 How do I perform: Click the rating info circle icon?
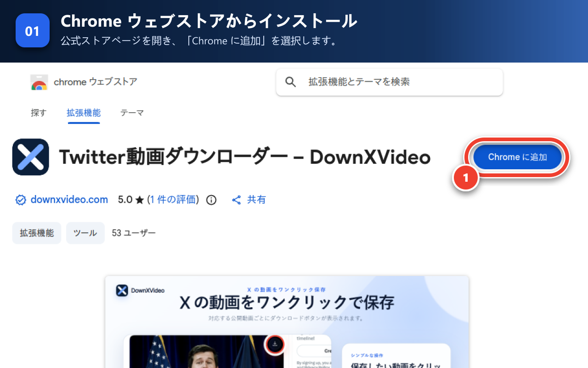click(x=211, y=200)
